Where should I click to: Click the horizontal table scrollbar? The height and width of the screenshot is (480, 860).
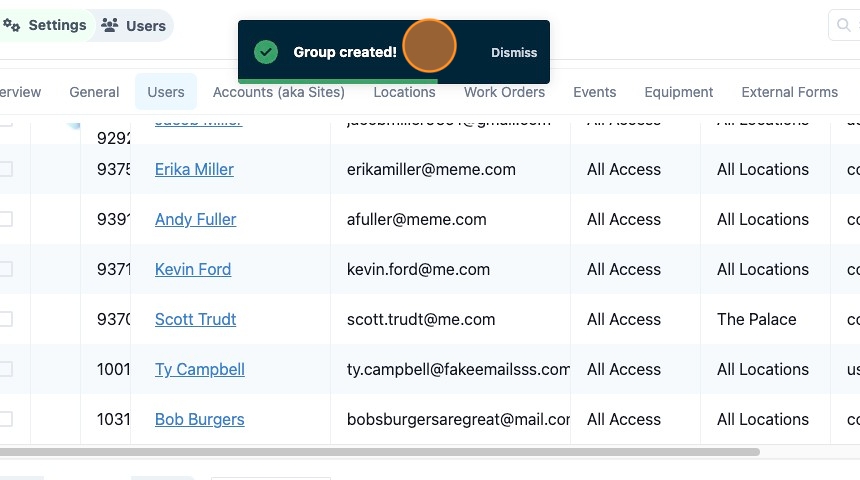[380, 452]
